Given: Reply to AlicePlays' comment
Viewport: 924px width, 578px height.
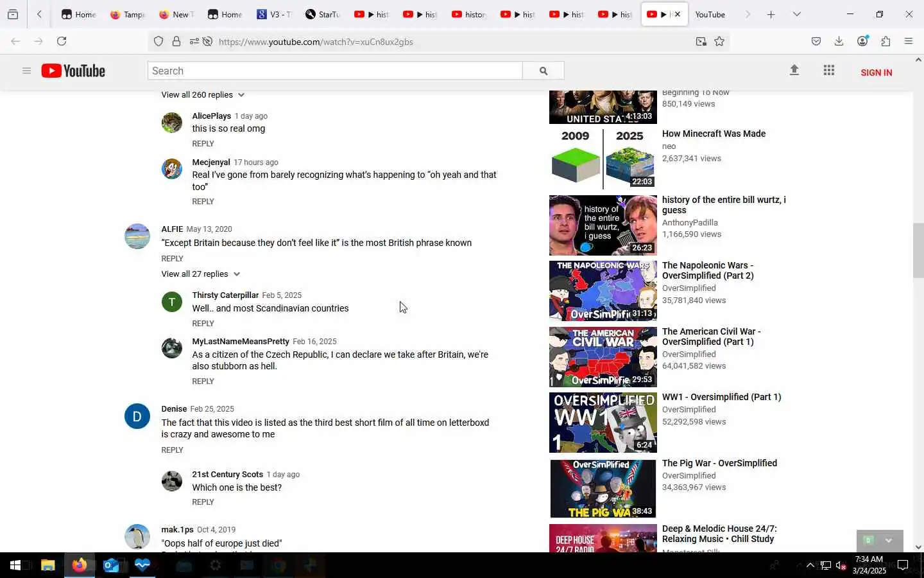Looking at the screenshot, I should (x=203, y=144).
